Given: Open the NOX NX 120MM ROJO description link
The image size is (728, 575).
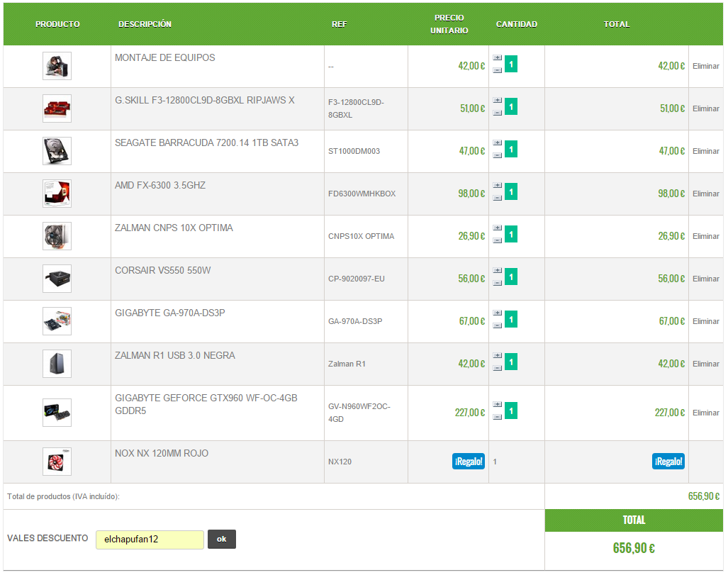Looking at the screenshot, I should (x=162, y=453).
